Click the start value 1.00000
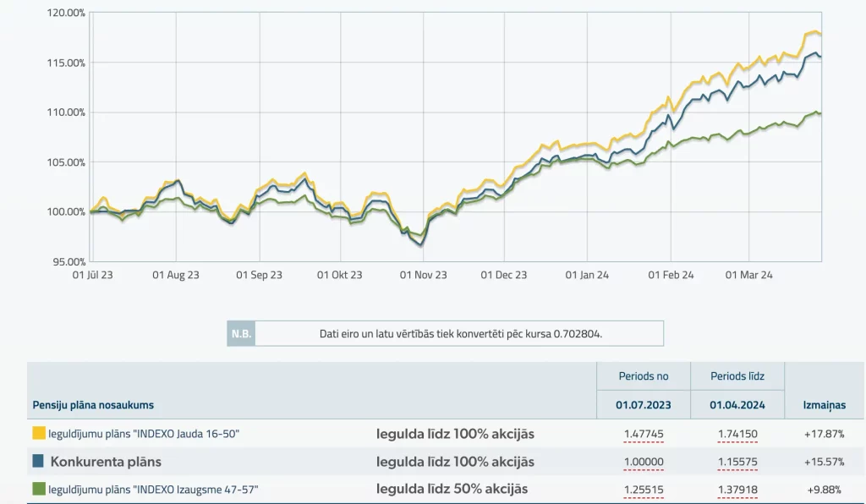The height and width of the screenshot is (504, 866). click(x=644, y=462)
